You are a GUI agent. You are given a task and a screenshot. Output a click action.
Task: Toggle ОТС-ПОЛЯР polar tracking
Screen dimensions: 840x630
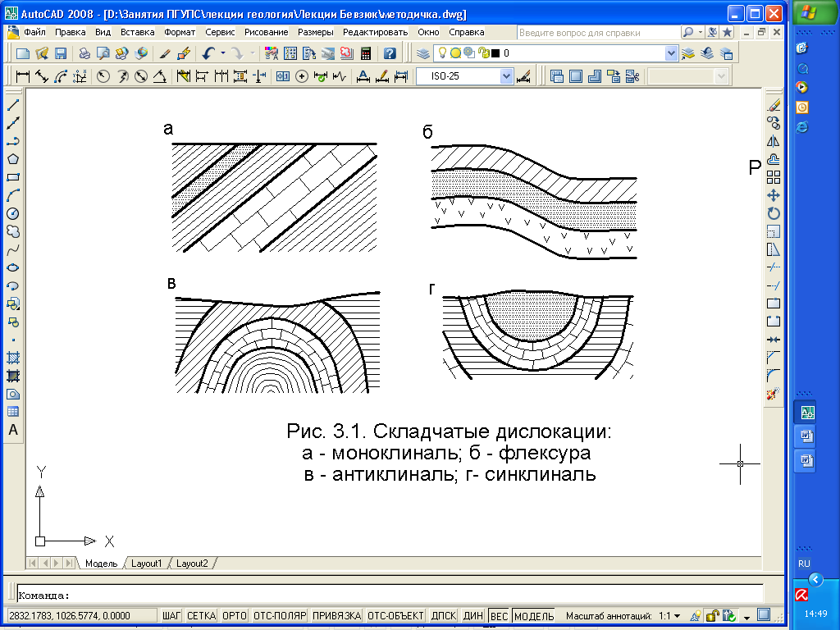[x=280, y=615]
